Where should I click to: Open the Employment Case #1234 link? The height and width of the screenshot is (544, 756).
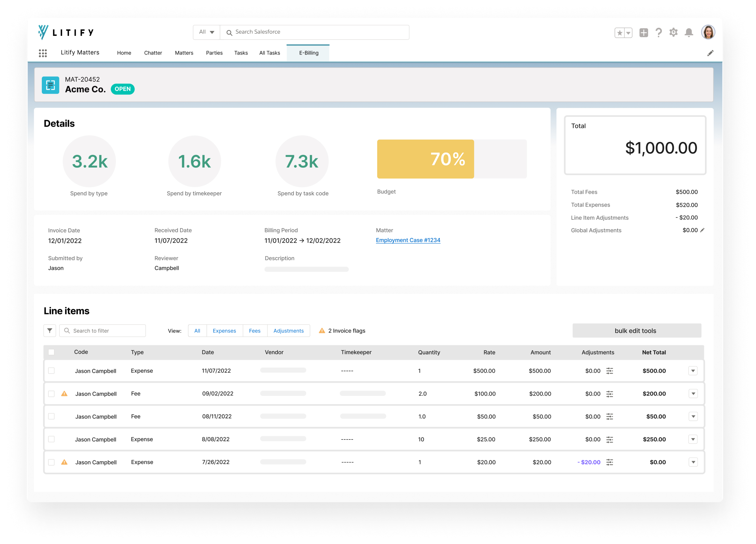tap(408, 240)
